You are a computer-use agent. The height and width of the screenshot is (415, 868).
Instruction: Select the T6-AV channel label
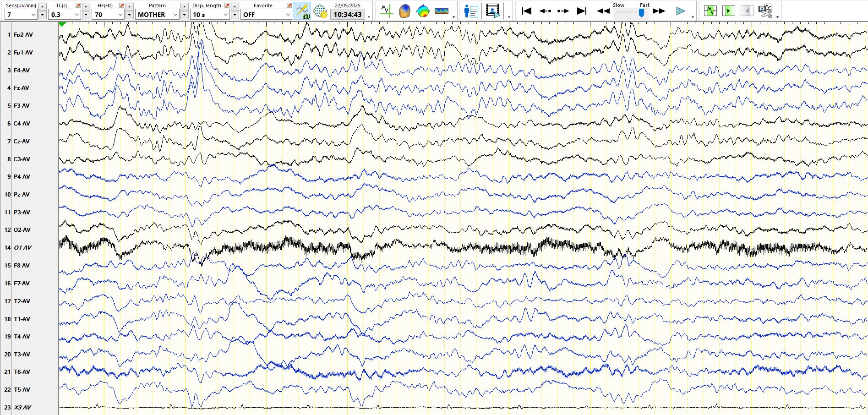click(x=22, y=372)
